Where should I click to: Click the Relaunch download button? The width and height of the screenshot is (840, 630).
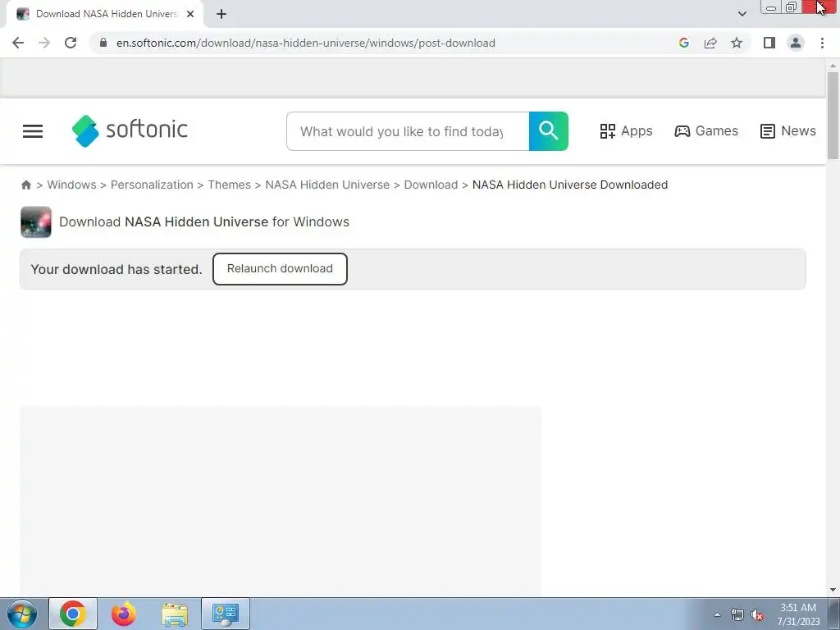coord(280,269)
